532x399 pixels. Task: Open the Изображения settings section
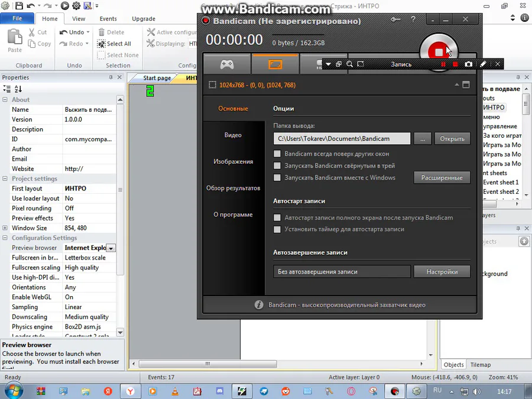click(233, 161)
